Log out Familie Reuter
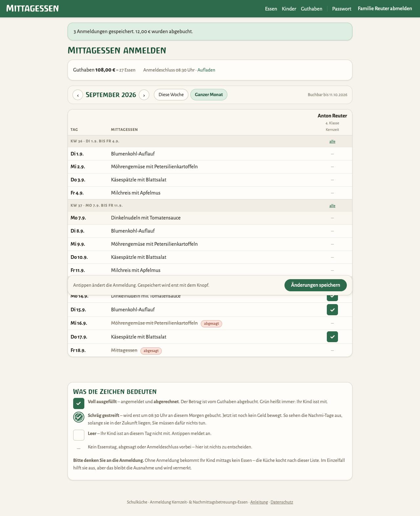Viewport: 420px width, 516px height. [x=385, y=9]
